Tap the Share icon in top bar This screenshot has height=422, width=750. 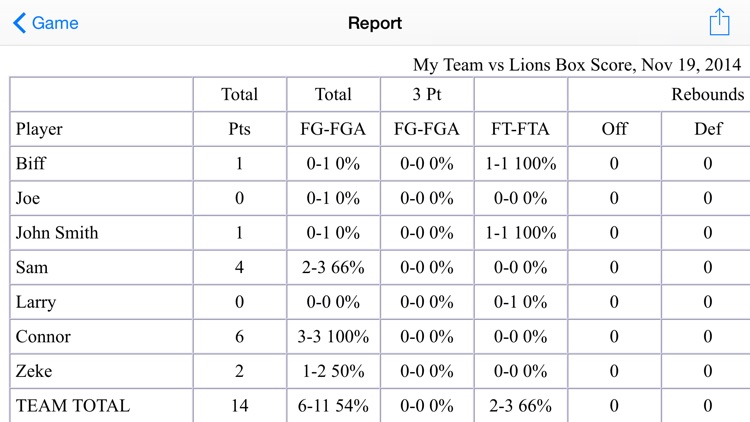click(718, 22)
